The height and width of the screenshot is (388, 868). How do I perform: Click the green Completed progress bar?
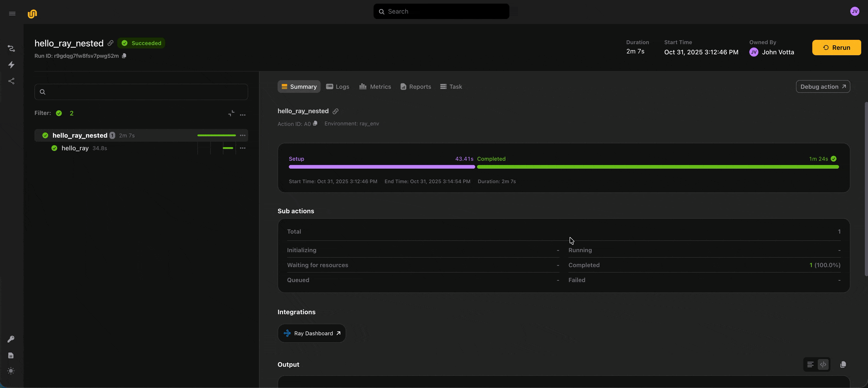click(x=657, y=167)
